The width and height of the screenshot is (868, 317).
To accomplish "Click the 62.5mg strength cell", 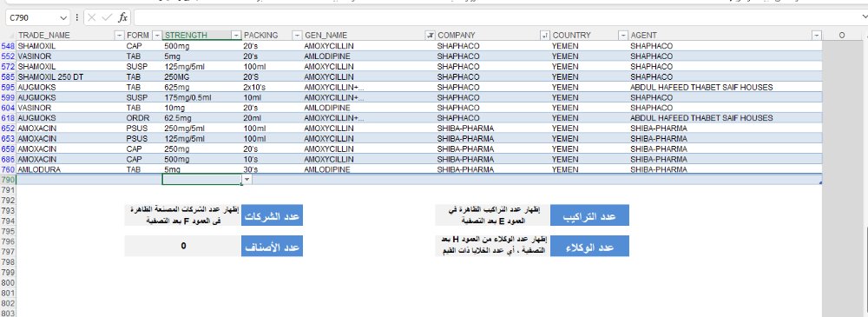I will [x=202, y=118].
